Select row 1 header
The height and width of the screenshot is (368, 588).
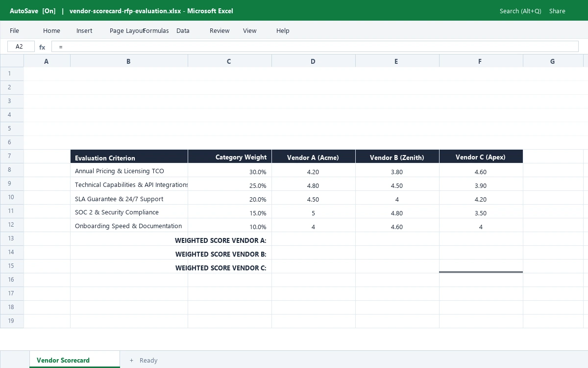coord(12,74)
